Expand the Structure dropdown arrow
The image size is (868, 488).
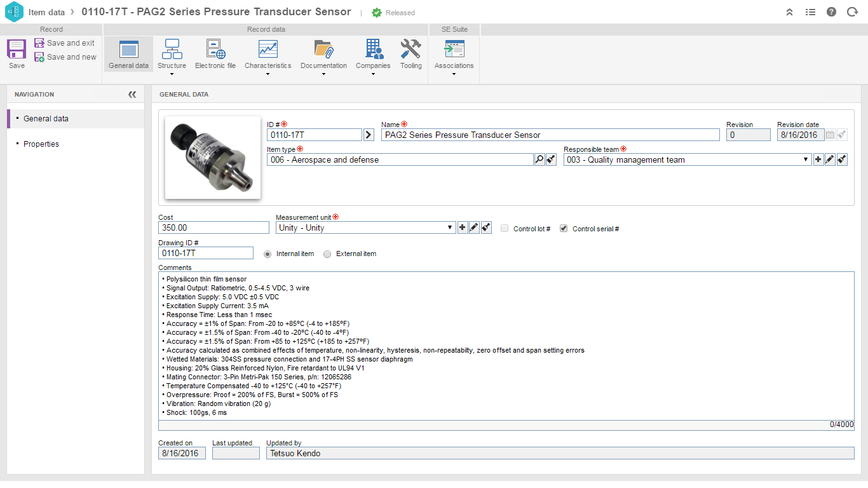(172, 74)
